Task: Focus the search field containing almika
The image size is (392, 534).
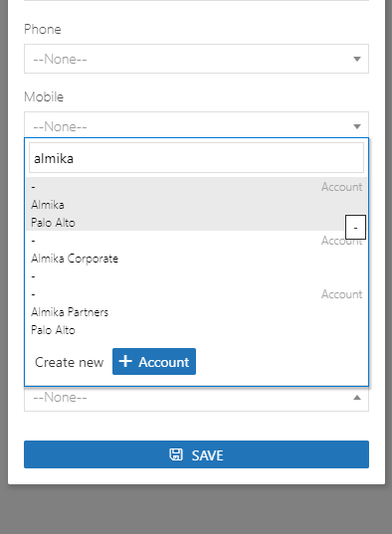Action: [x=196, y=158]
